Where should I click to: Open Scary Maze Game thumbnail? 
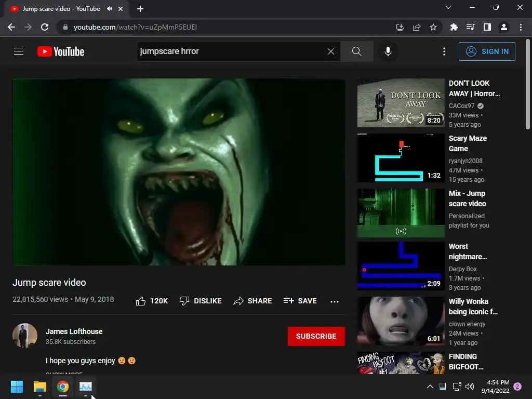401,158
